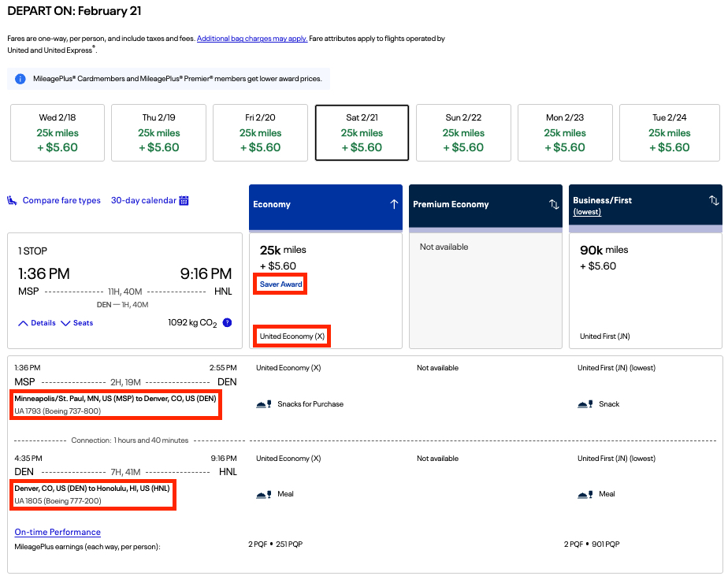Viewport: 728px width, 576px height.
Task: Click the 30-day calendar grid icon
Action: tap(184, 201)
